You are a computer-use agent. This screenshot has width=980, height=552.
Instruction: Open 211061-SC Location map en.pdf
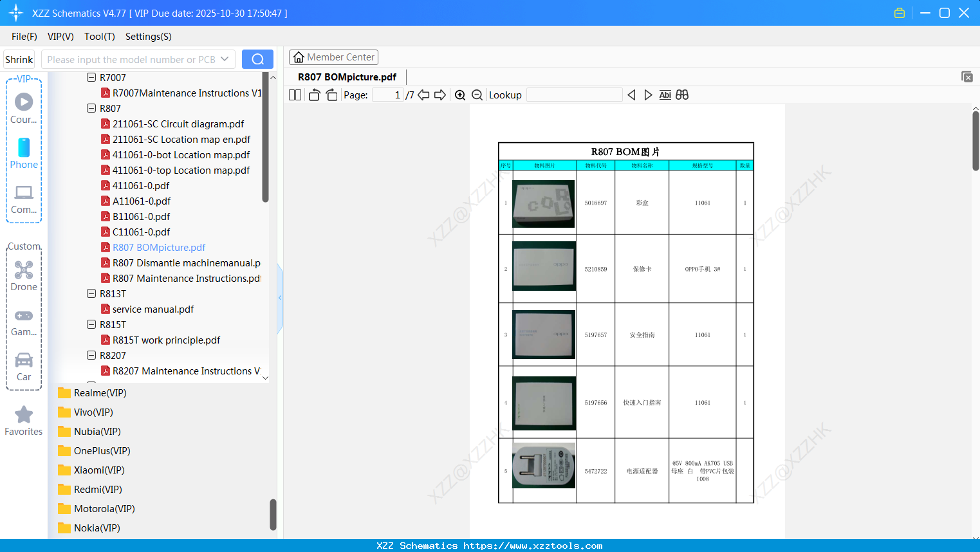point(181,139)
